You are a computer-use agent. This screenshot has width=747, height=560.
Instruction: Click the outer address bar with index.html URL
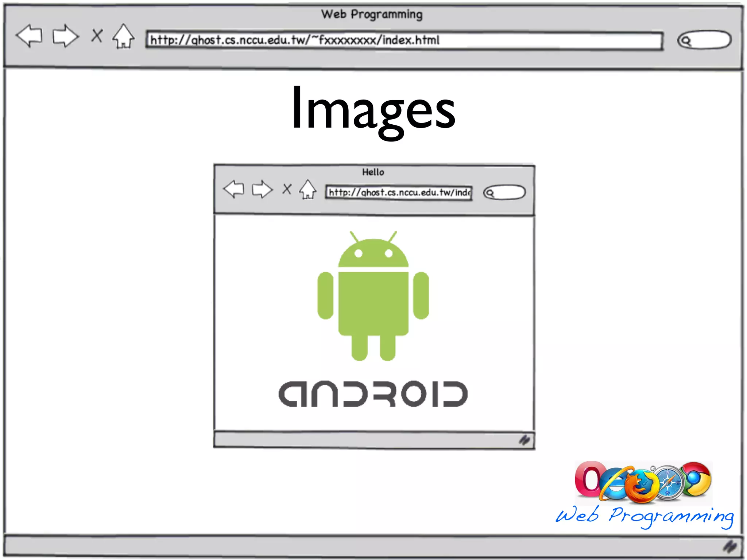point(404,40)
